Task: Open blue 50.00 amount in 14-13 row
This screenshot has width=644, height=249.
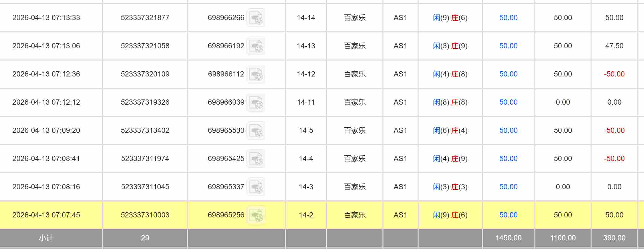Action: click(508, 46)
